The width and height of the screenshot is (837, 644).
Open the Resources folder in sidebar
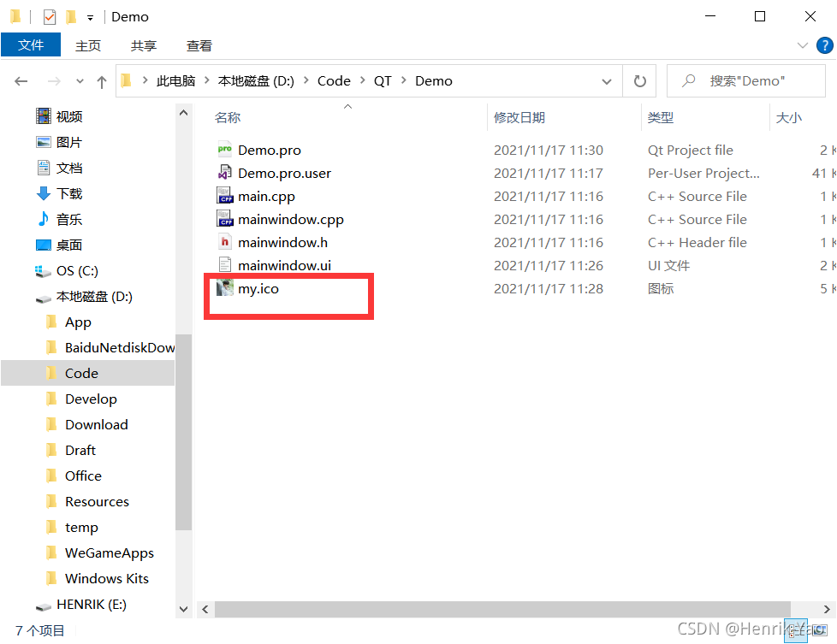88,501
